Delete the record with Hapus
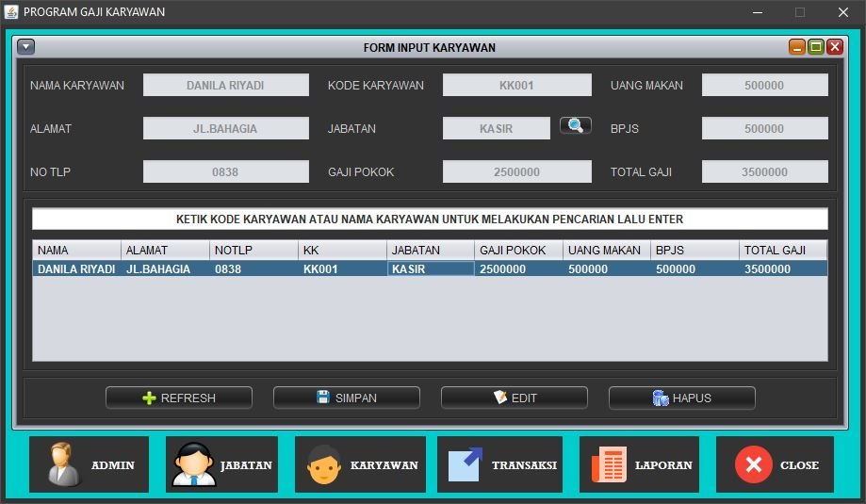Image resolution: width=866 pixels, height=504 pixels. pos(681,398)
